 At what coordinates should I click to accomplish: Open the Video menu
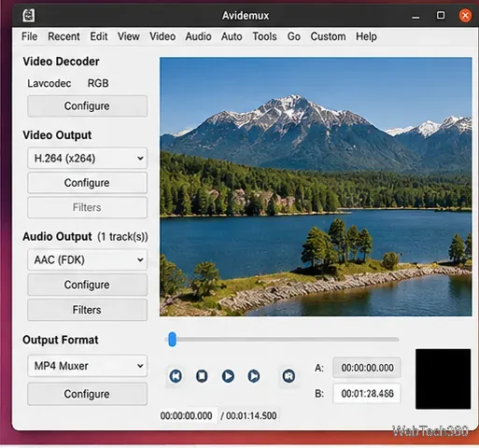pos(162,36)
